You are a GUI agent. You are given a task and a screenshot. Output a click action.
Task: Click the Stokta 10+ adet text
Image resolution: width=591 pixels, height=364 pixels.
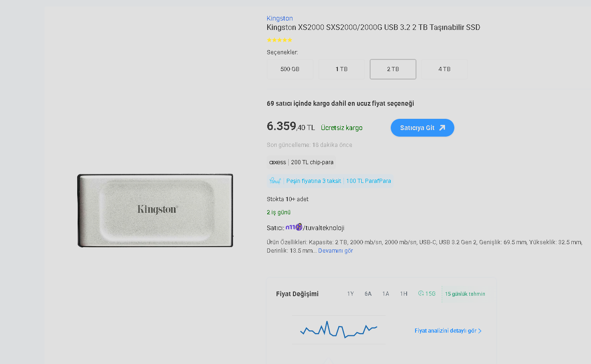click(288, 199)
